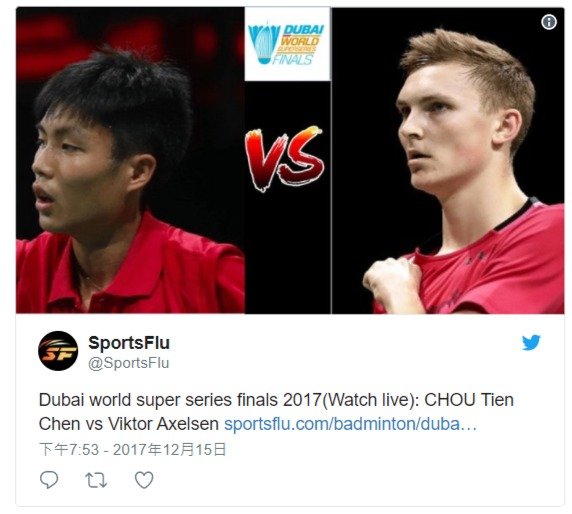The height and width of the screenshot is (514, 572).
Task: Click the info icon on the image
Action: pyautogui.click(x=549, y=22)
